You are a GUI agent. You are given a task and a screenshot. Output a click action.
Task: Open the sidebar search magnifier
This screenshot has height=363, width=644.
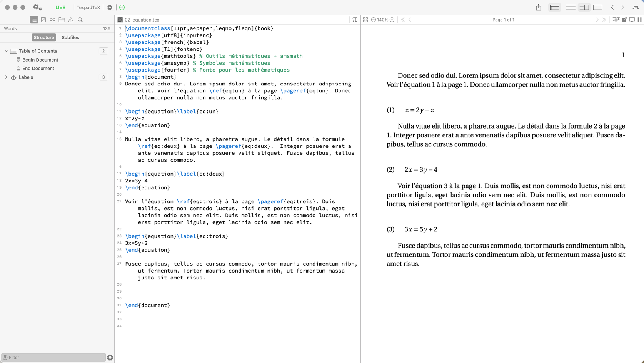(x=80, y=20)
